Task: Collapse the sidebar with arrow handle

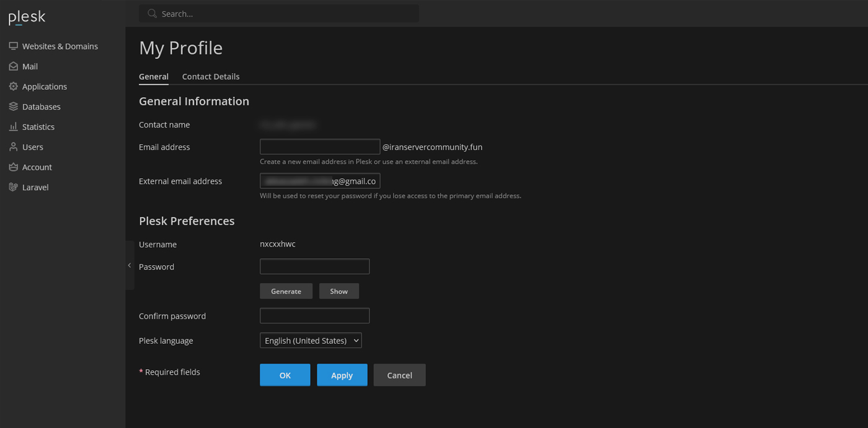Action: tap(130, 265)
